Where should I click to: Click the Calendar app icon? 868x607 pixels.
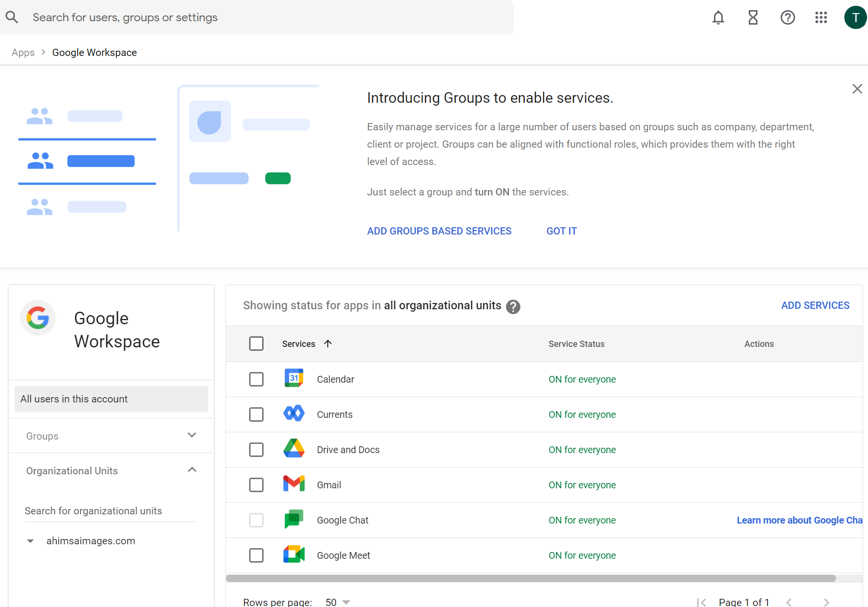(294, 379)
